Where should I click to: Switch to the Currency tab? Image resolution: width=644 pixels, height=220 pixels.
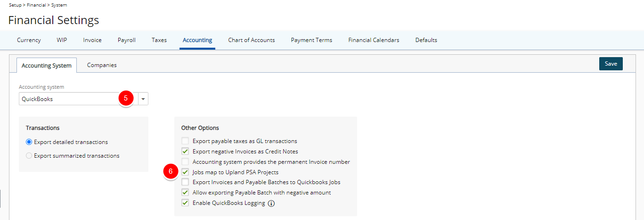(29, 40)
